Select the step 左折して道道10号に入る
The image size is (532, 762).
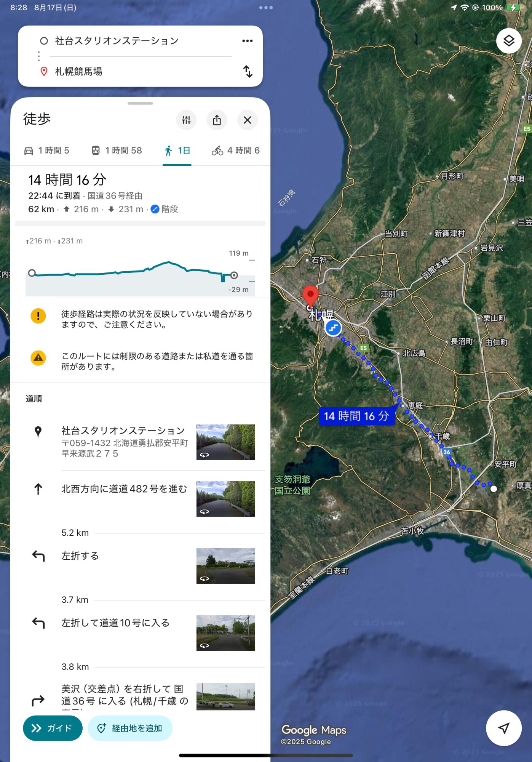[115, 623]
